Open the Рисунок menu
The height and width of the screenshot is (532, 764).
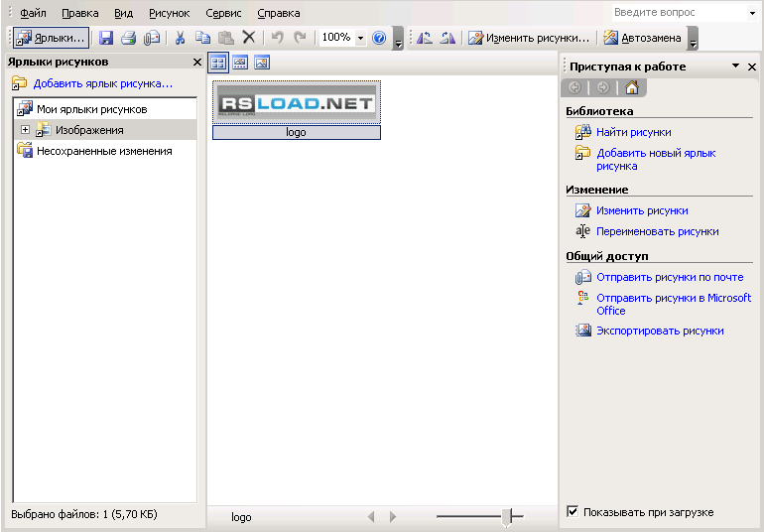(x=169, y=13)
